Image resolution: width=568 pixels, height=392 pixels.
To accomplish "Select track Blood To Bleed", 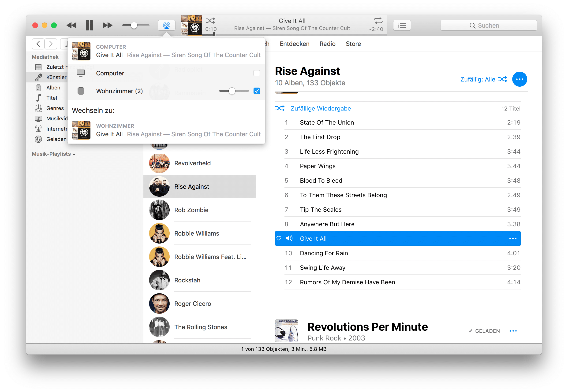I will click(402, 180).
